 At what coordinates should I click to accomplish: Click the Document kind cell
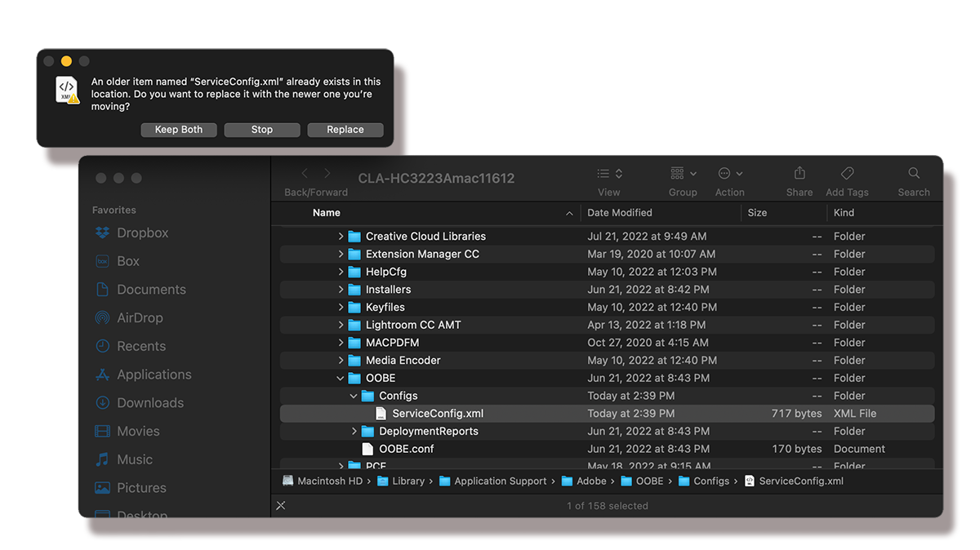coord(859,449)
